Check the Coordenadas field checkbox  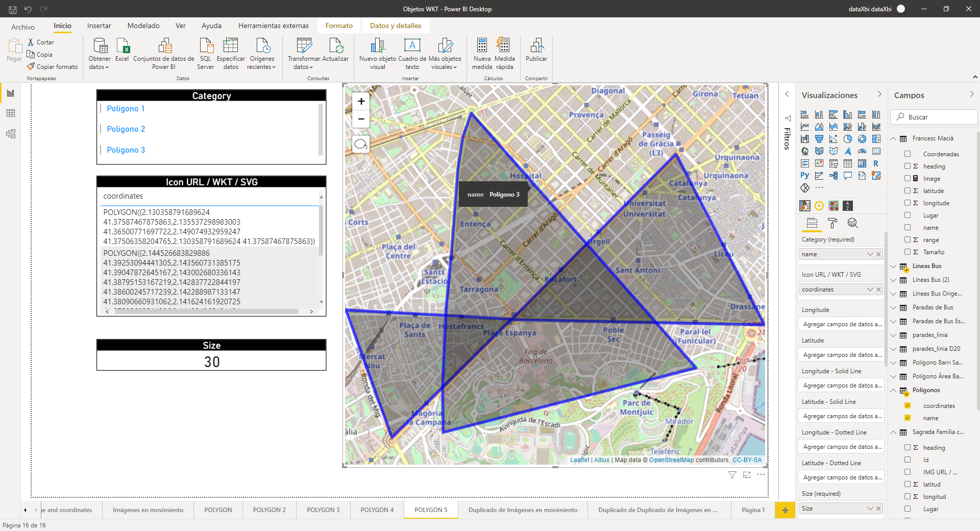908,154
